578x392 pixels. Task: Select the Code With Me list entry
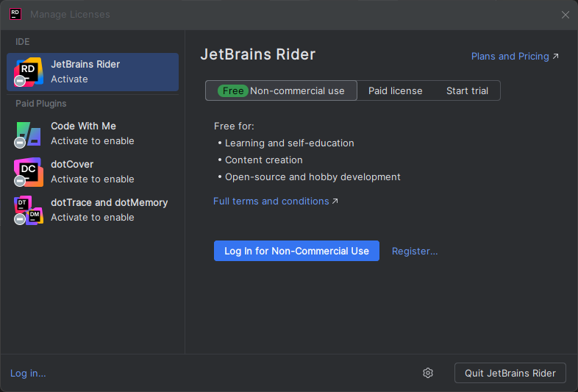(x=93, y=133)
